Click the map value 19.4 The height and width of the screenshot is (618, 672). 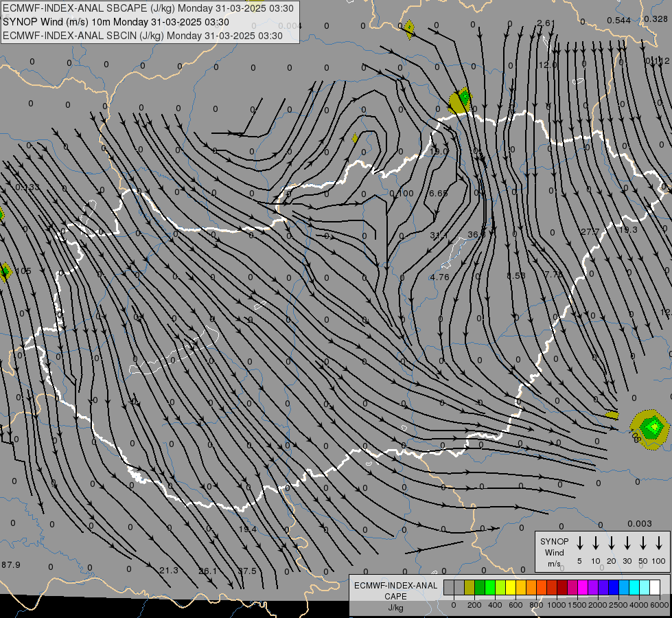click(x=248, y=529)
